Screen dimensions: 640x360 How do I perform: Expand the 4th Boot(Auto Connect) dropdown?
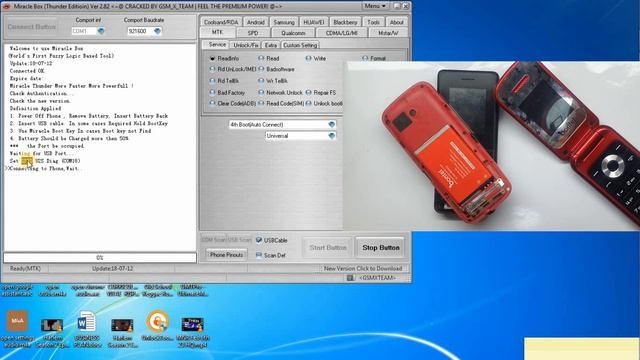(x=331, y=124)
